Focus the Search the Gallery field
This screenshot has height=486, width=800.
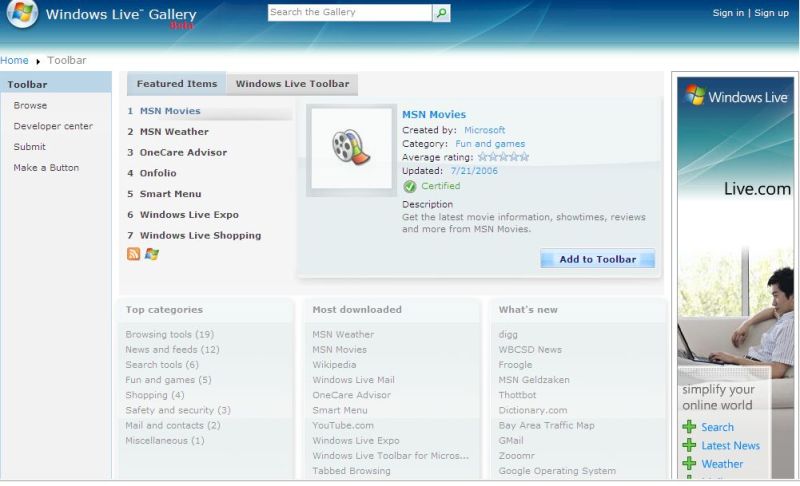pyautogui.click(x=349, y=13)
